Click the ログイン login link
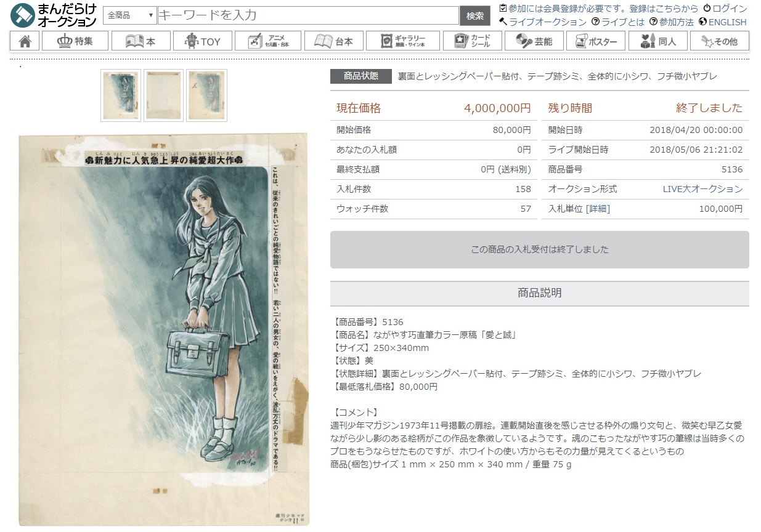 coord(725,9)
